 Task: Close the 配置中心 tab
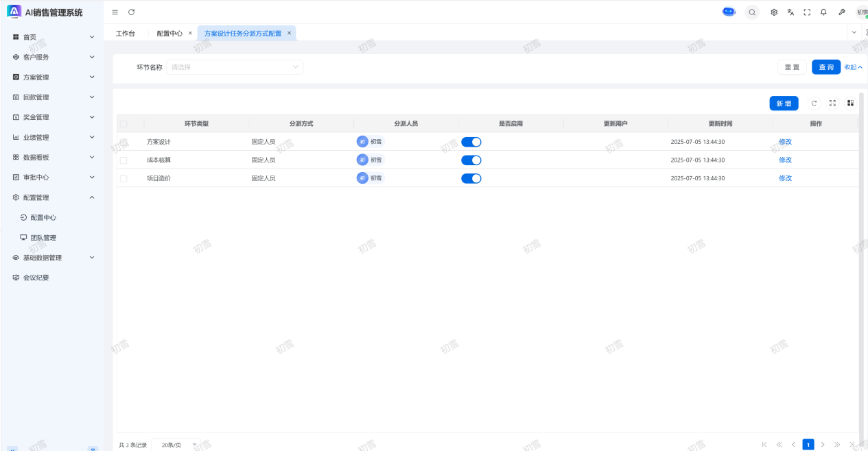[190, 33]
